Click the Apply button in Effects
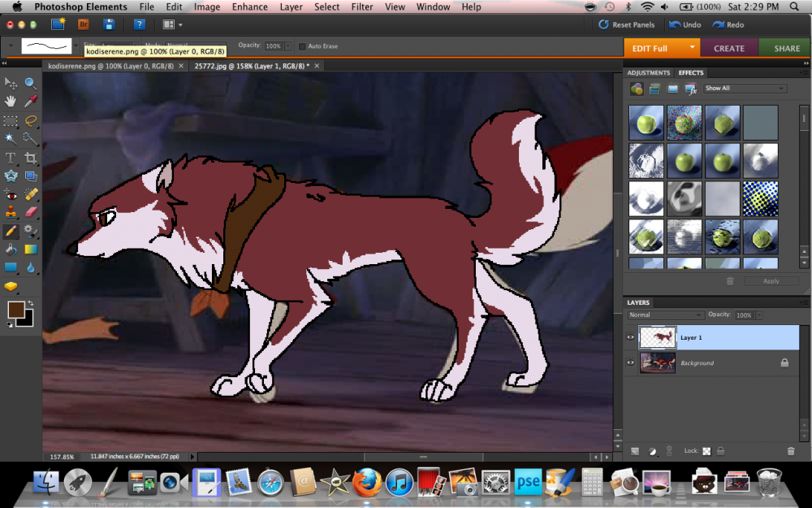The width and height of the screenshot is (812, 508). [771, 281]
